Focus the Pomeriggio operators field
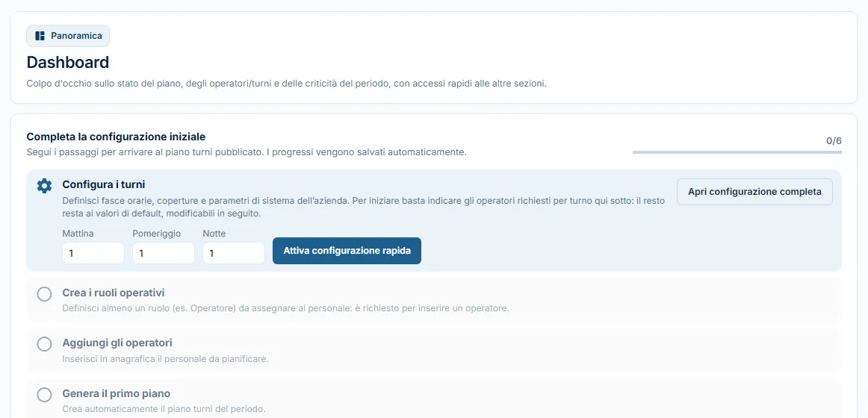This screenshot has width=868, height=418. (x=164, y=253)
